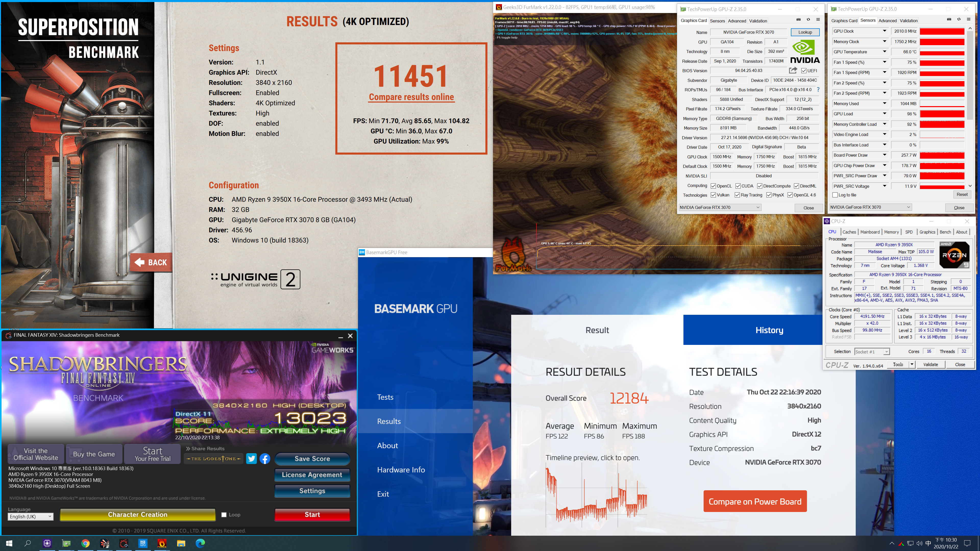The height and width of the screenshot is (551, 980).
Task: Open the Bench tab in CPU-Z
Action: coord(945,232)
